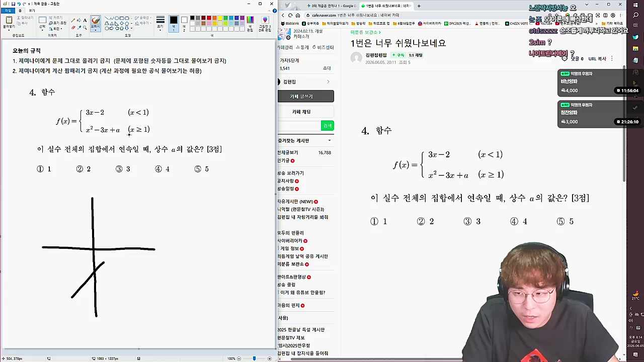Click the cafe search input field
This screenshot has width=644, height=362.
pos(299,126)
